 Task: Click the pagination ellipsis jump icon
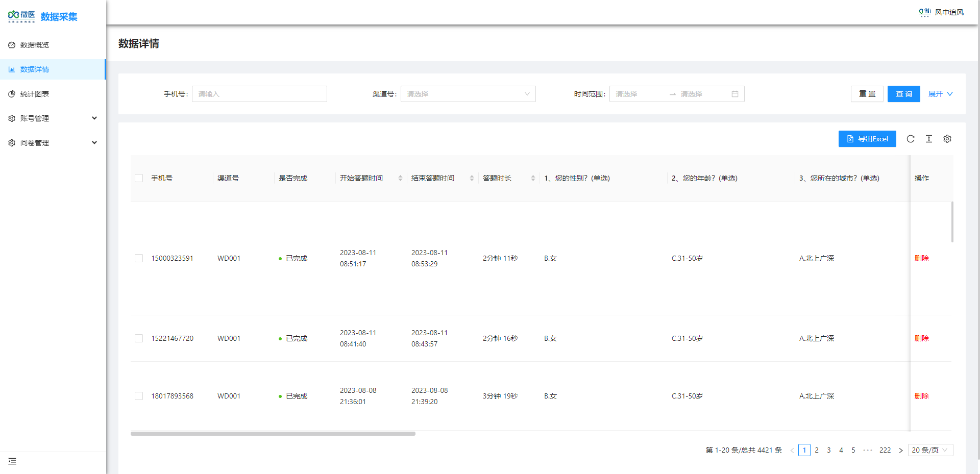point(868,450)
